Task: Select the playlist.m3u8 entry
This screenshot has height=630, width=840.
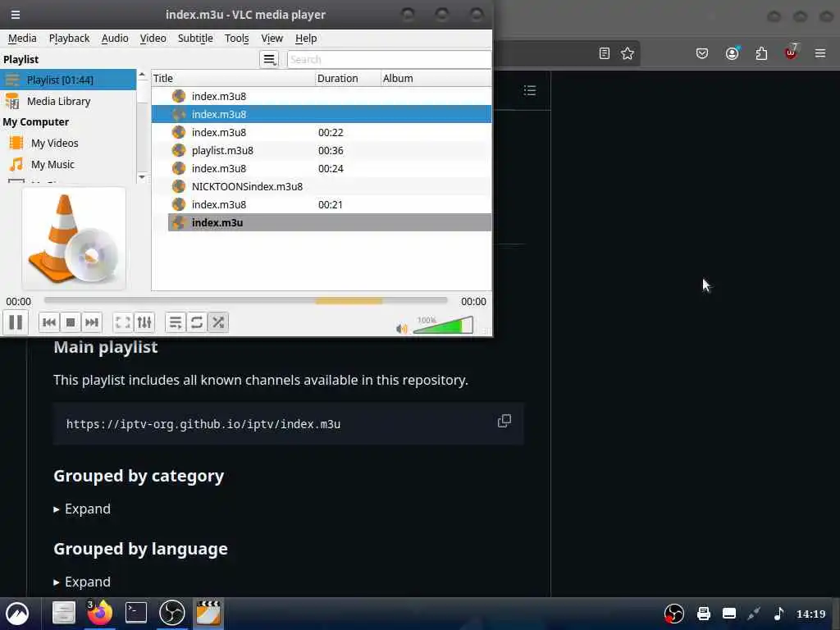Action: [x=322, y=151]
